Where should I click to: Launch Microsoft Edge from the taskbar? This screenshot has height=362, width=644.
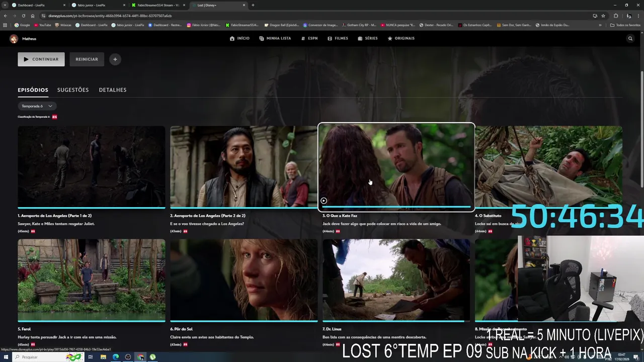pyautogui.click(x=116, y=357)
